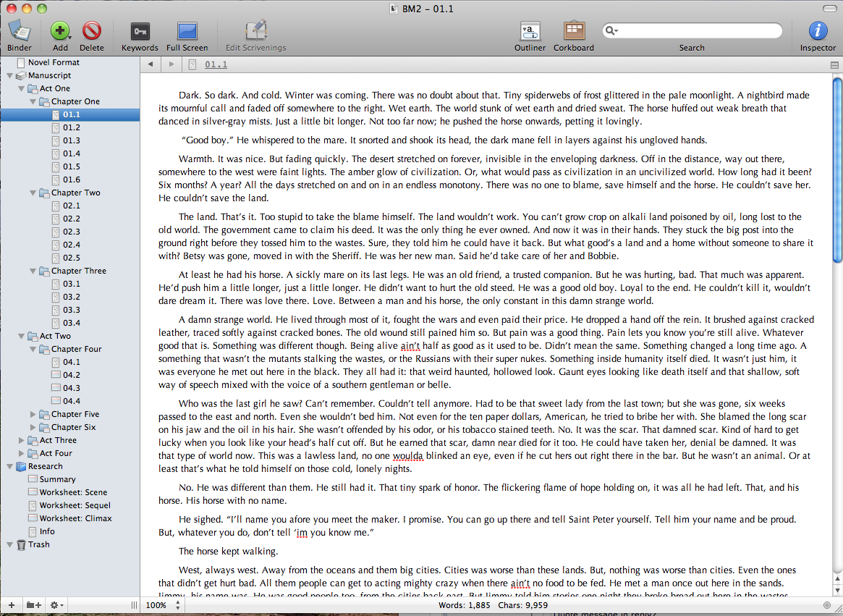
Task: Open Worksheet: Sequel document
Action: coord(75,506)
